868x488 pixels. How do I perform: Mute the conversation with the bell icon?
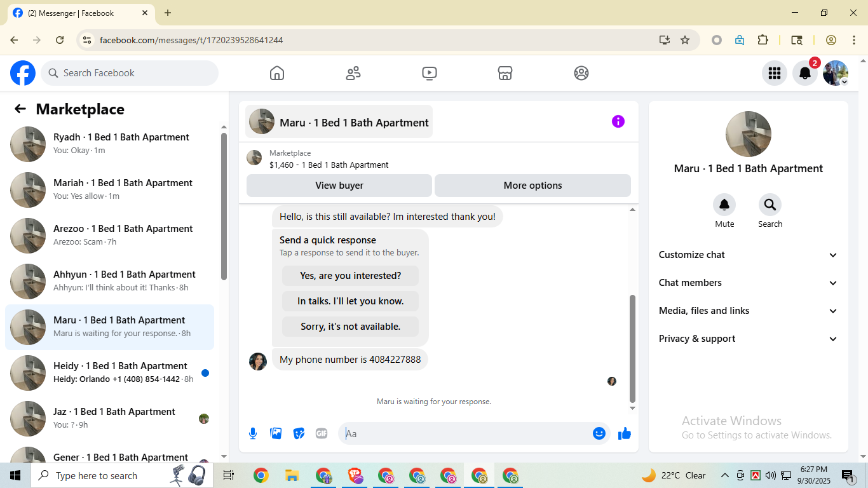(x=724, y=205)
